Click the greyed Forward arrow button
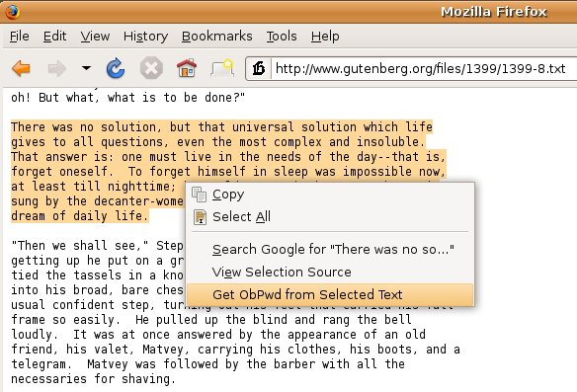 click(56, 68)
